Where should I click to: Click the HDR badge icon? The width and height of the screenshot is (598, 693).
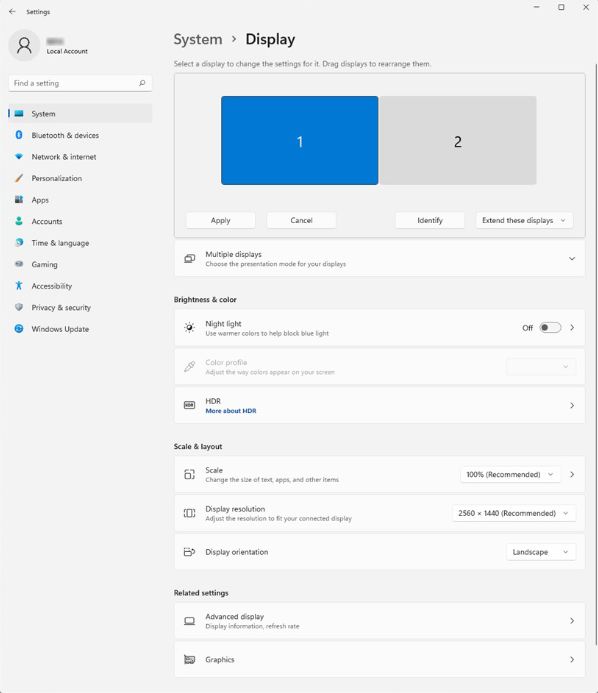tap(190, 405)
